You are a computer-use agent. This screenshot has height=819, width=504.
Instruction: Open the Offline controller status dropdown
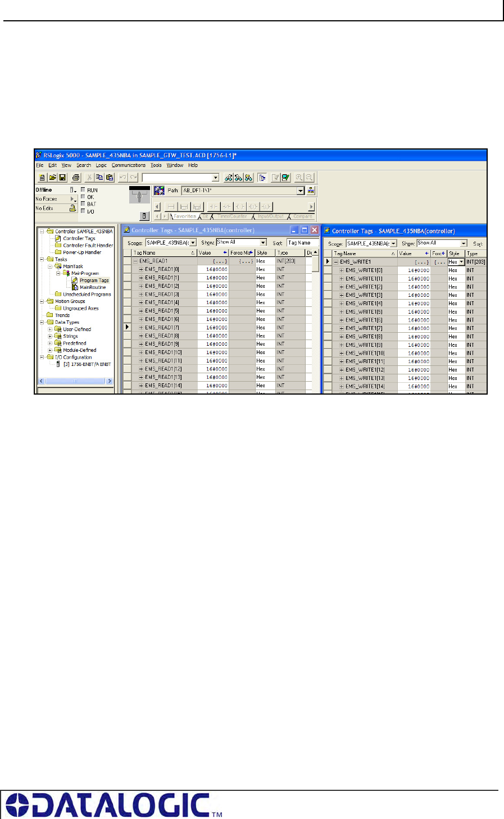pos(72,190)
